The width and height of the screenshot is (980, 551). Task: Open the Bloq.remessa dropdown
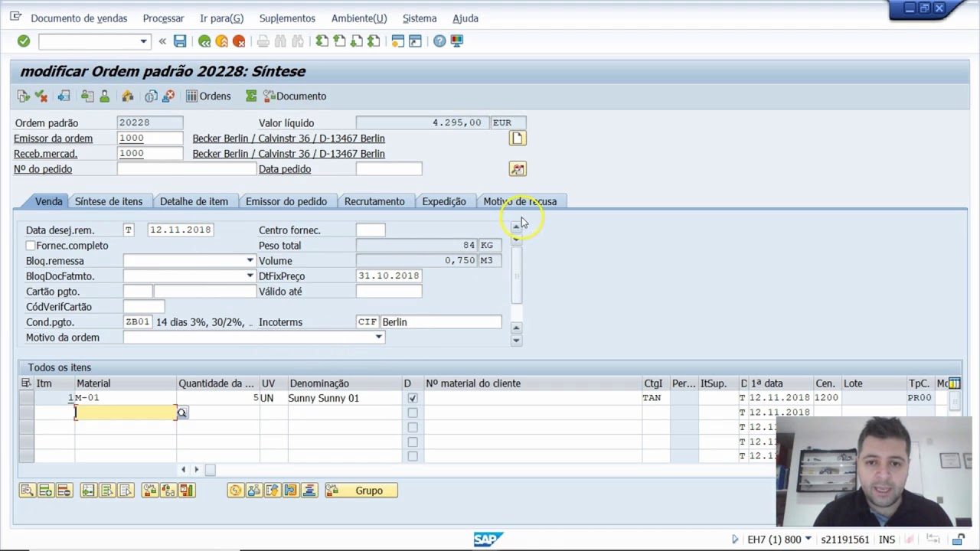[250, 261]
